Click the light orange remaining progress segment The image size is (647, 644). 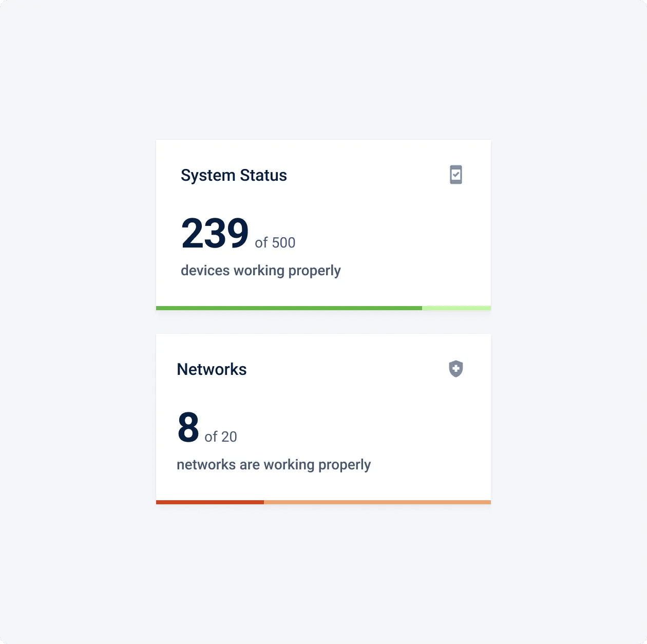pos(377,502)
